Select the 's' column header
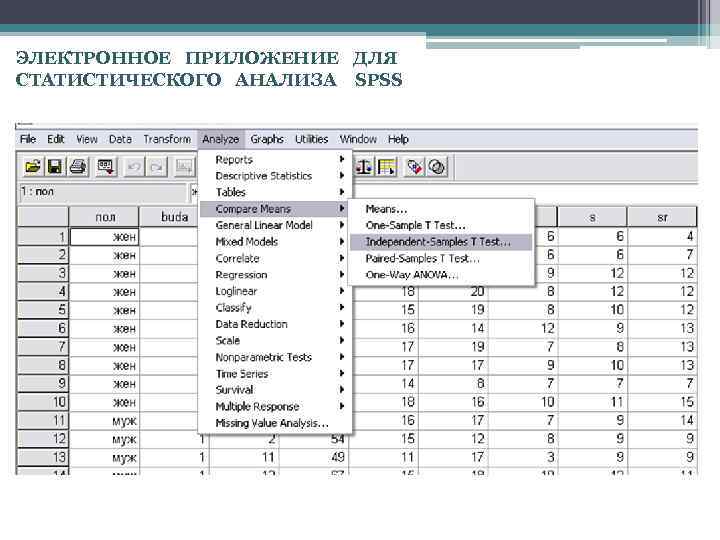This screenshot has height=540, width=720. [x=592, y=217]
